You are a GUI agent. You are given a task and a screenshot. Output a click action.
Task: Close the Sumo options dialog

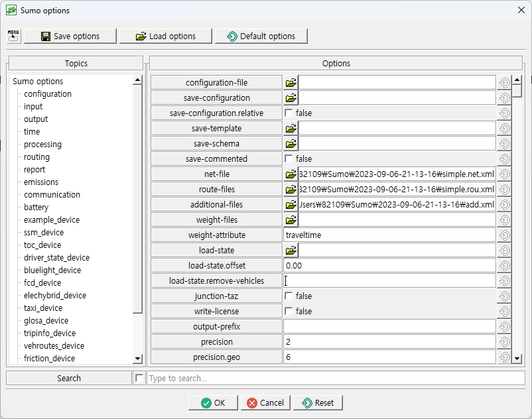click(521, 10)
